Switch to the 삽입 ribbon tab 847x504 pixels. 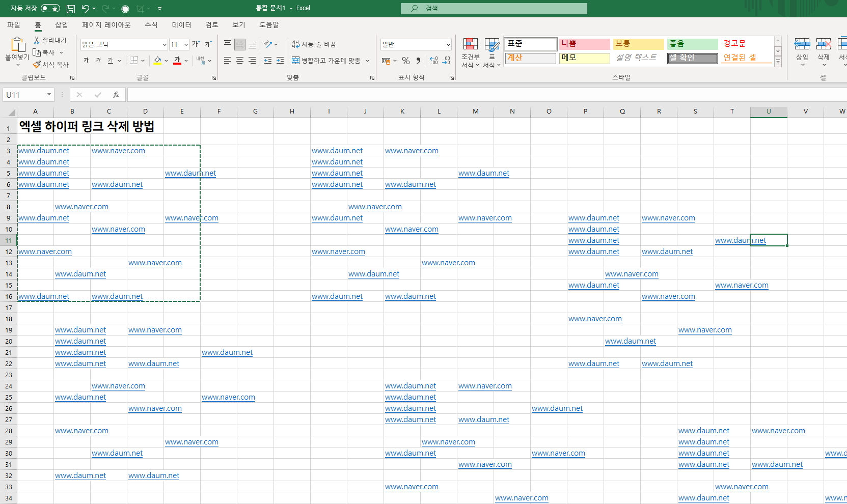coord(62,25)
